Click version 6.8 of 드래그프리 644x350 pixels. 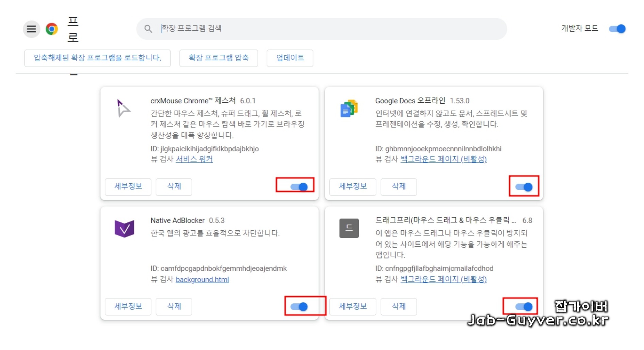coord(527,220)
